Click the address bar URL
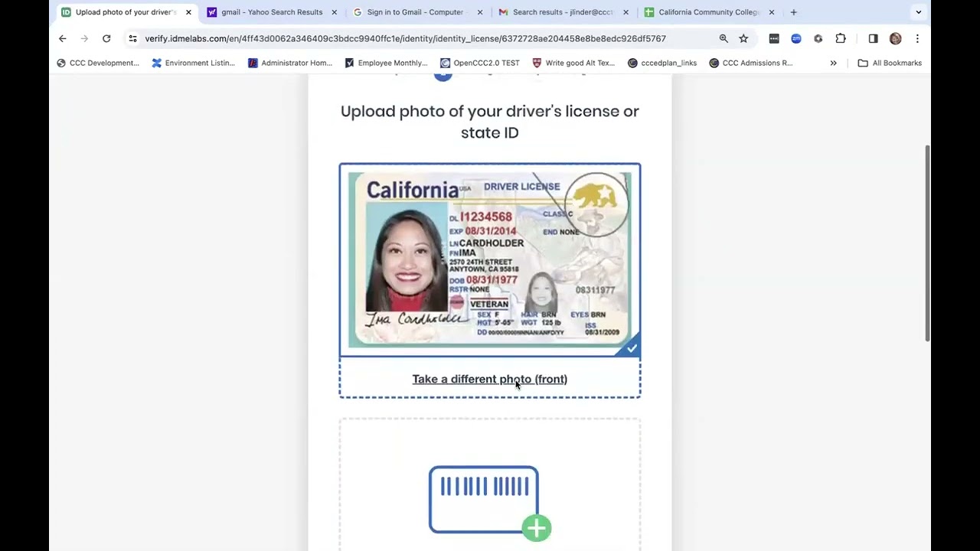Screen dimensions: 980x551 tap(406, 38)
